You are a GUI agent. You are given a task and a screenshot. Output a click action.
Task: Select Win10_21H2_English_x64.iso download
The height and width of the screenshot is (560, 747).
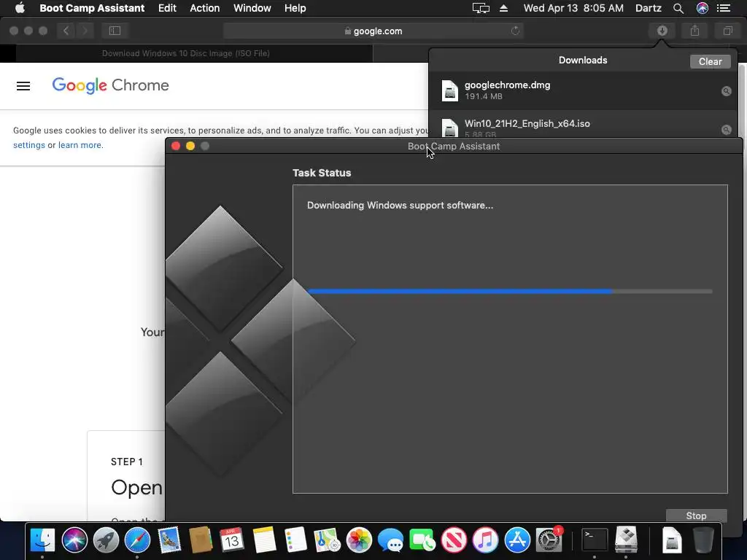coord(583,125)
